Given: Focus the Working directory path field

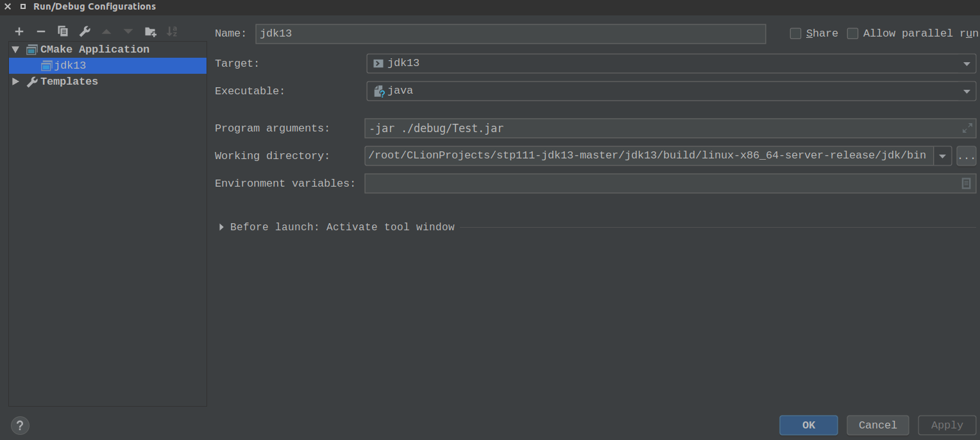Looking at the screenshot, I should (649, 156).
